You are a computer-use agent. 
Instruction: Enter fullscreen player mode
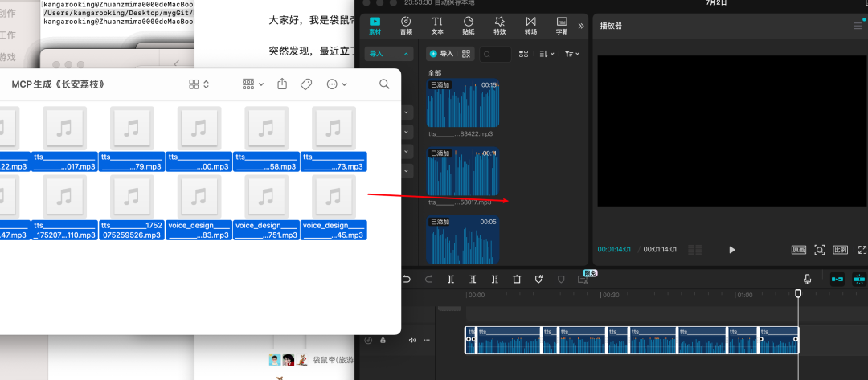click(862, 250)
